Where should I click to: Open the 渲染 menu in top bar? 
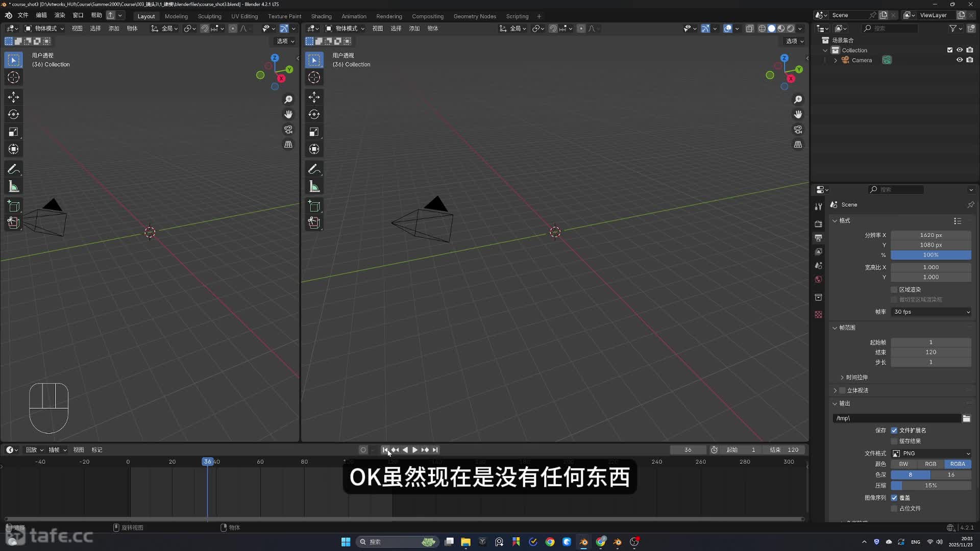click(60, 15)
